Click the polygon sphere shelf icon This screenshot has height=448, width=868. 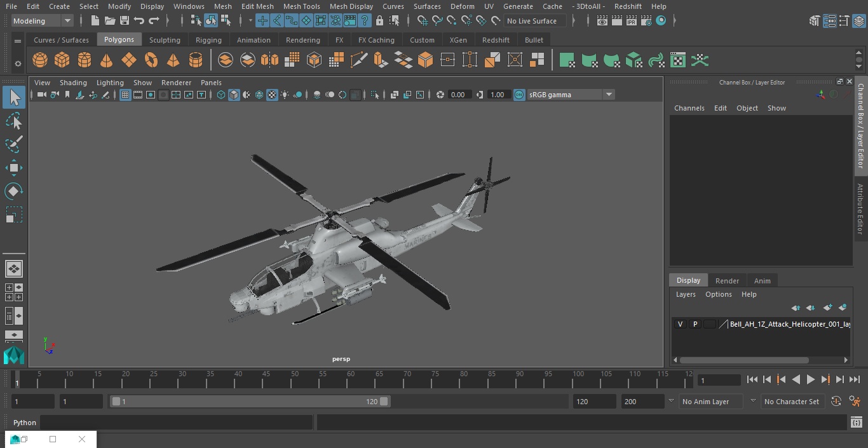pyautogui.click(x=40, y=60)
